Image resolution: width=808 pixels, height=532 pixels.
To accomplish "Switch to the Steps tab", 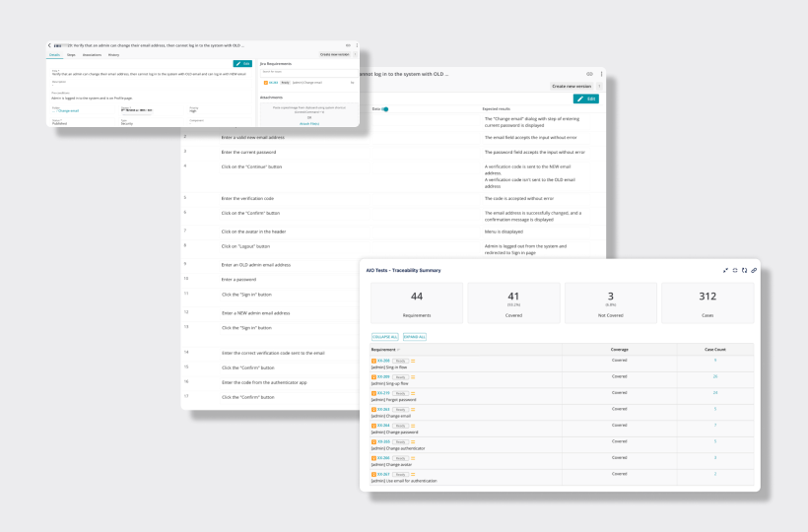I will click(72, 55).
